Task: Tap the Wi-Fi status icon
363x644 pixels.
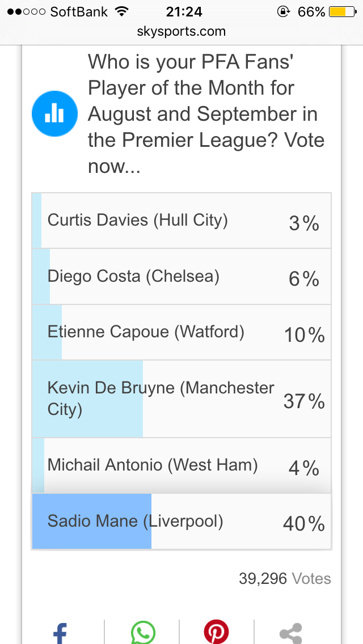Action: pos(121,12)
